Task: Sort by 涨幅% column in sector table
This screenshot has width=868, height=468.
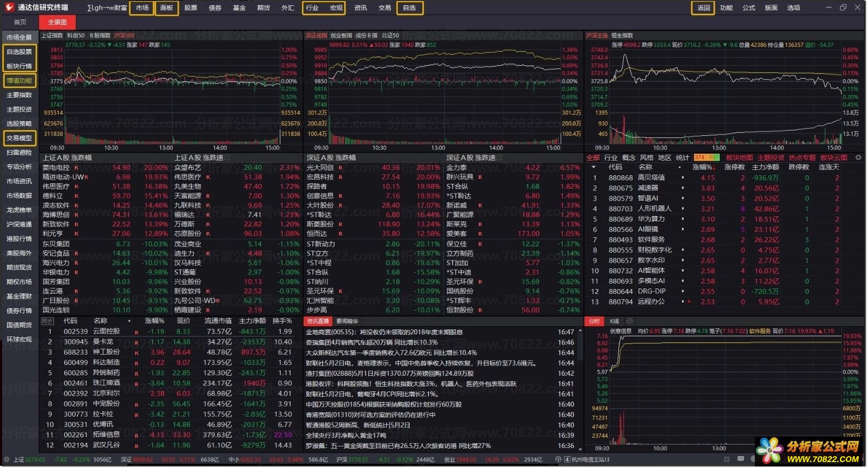Action: 704,167
